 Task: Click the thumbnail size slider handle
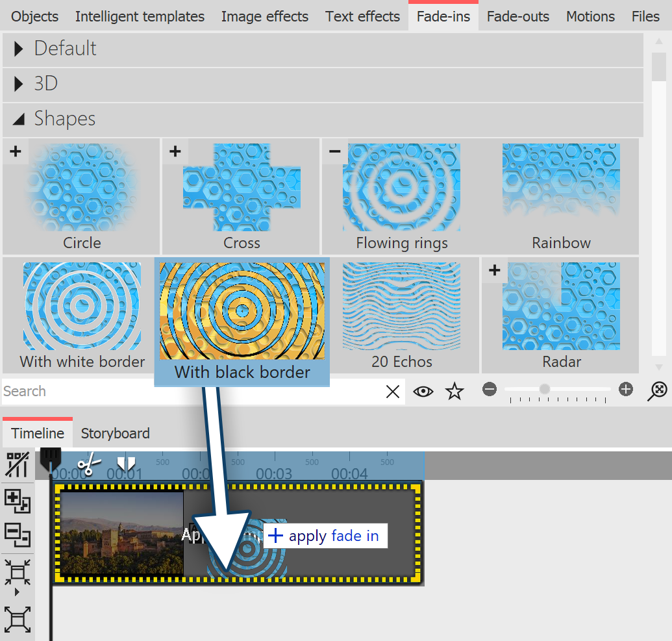[x=544, y=389]
